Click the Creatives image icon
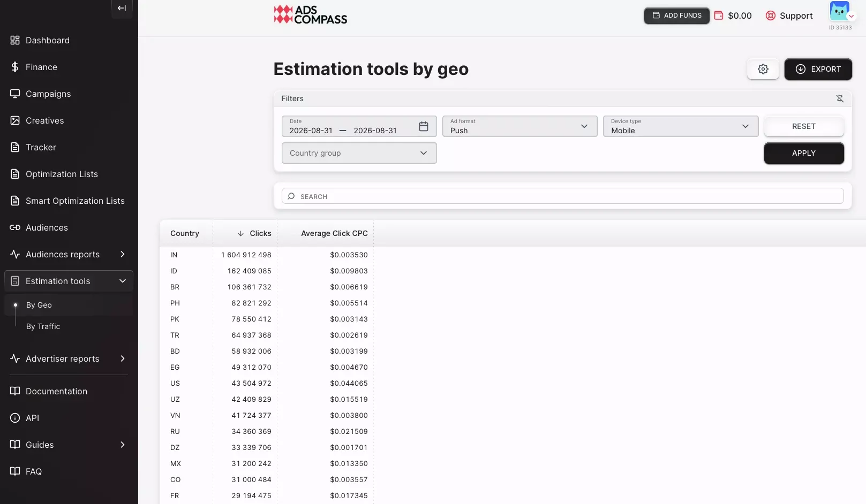The height and width of the screenshot is (504, 866). click(x=15, y=120)
